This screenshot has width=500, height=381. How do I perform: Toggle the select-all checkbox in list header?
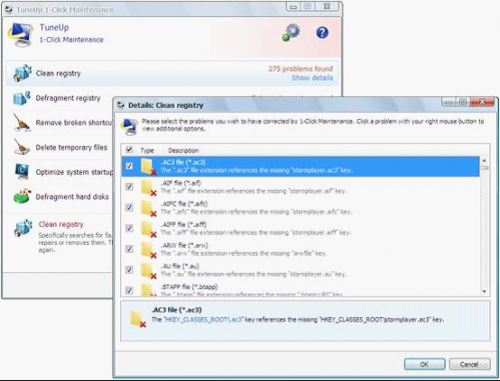[129, 150]
